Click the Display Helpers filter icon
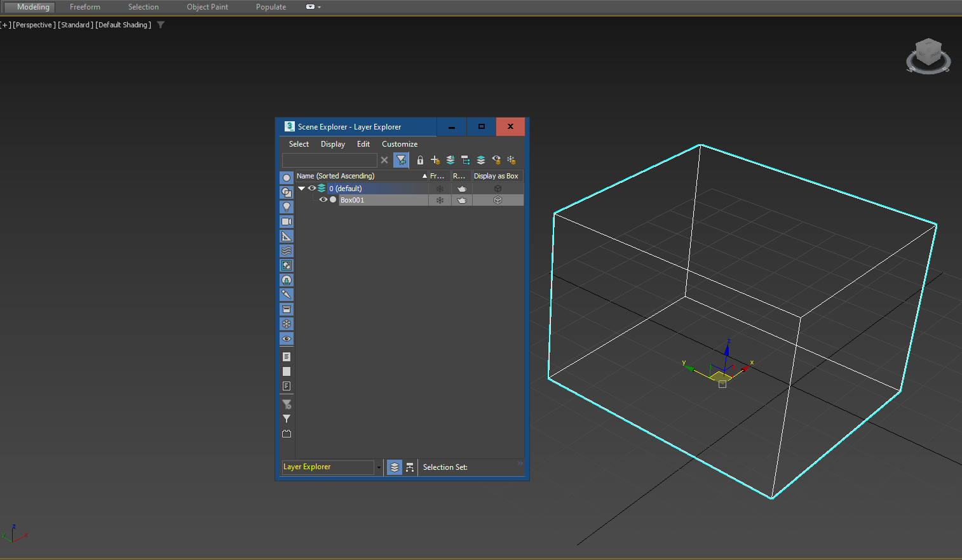 (286, 236)
